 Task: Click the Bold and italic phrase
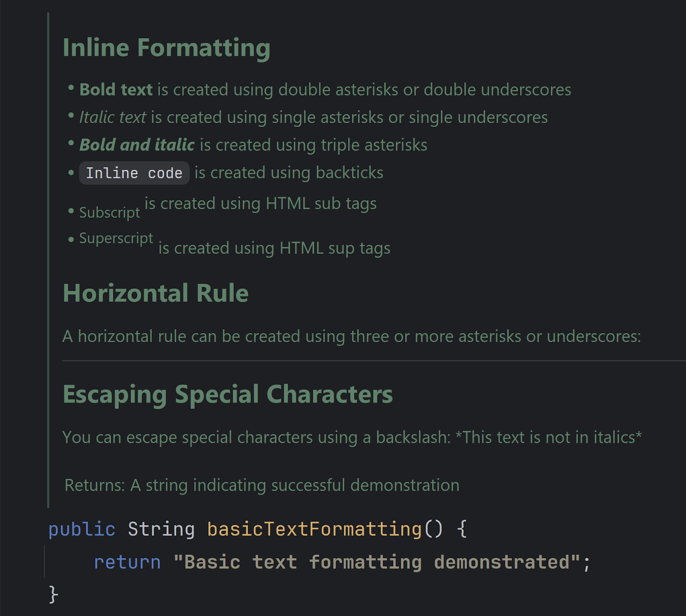coord(137,145)
